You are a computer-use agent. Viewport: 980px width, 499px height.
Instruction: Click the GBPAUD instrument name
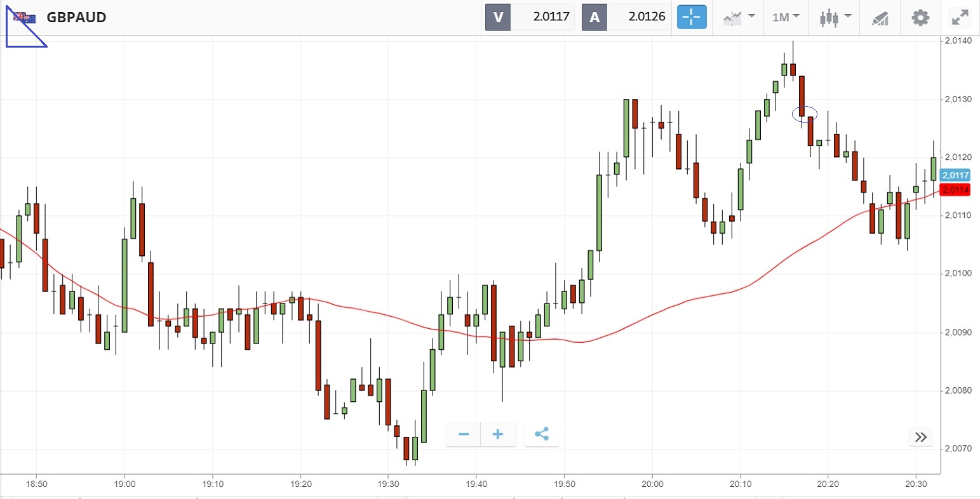(76, 17)
